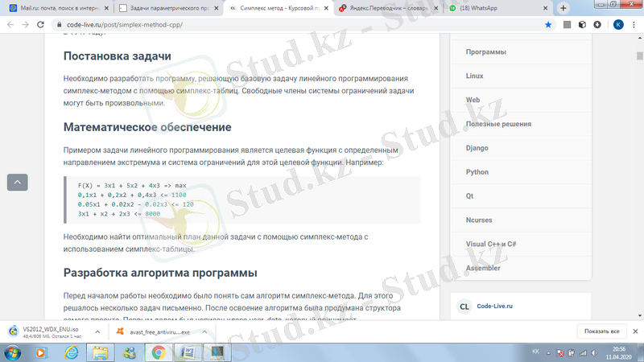Bookmark this page with the star icon
644x362 pixels.
point(548,25)
